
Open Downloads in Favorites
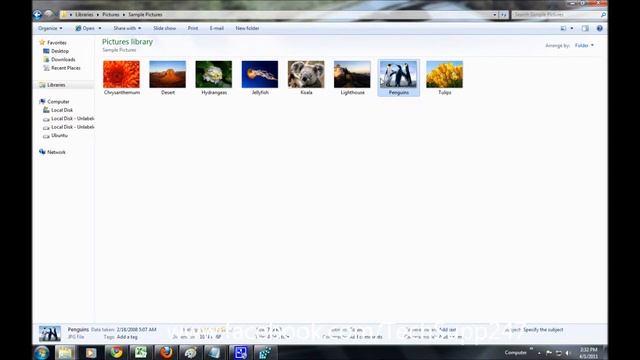coord(63,60)
